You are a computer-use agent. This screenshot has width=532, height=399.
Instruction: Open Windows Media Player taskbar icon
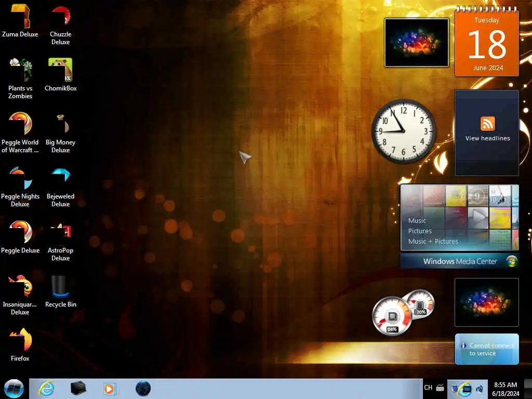[110, 389]
